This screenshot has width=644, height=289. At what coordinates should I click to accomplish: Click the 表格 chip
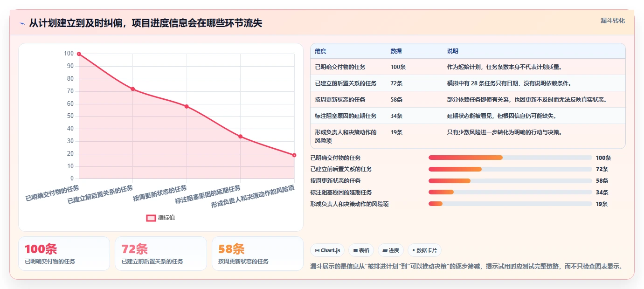(x=361, y=250)
